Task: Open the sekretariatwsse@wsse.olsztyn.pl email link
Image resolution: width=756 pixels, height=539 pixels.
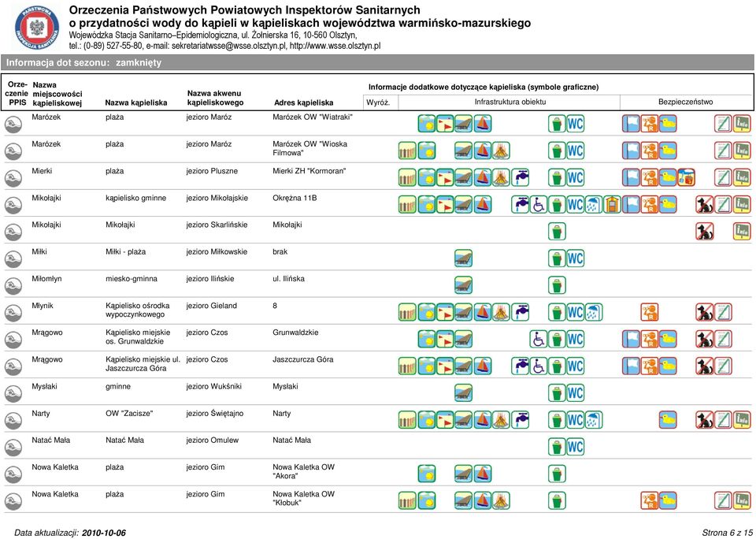Action: pyautogui.click(x=229, y=46)
